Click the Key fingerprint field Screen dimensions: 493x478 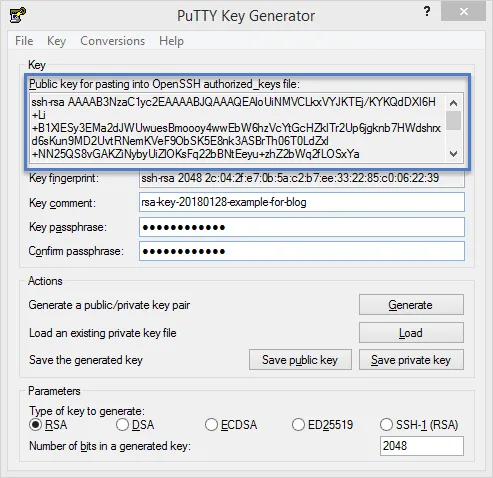(302, 178)
